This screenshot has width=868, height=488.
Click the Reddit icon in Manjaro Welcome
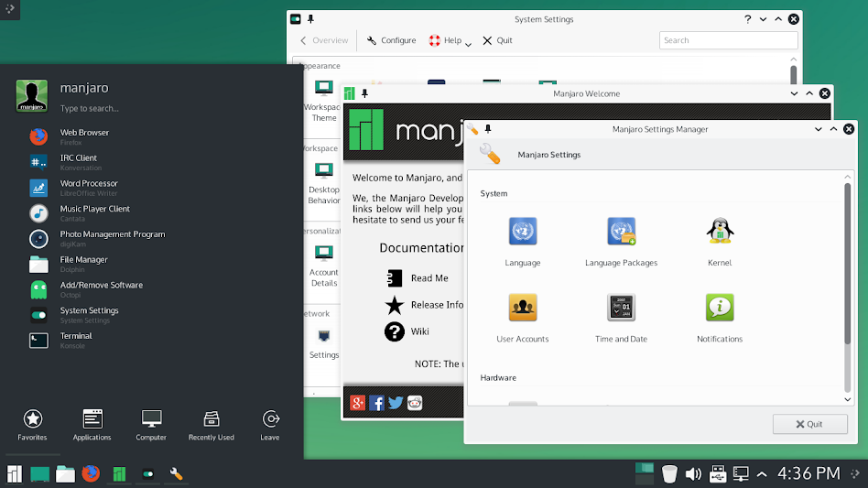click(x=415, y=403)
